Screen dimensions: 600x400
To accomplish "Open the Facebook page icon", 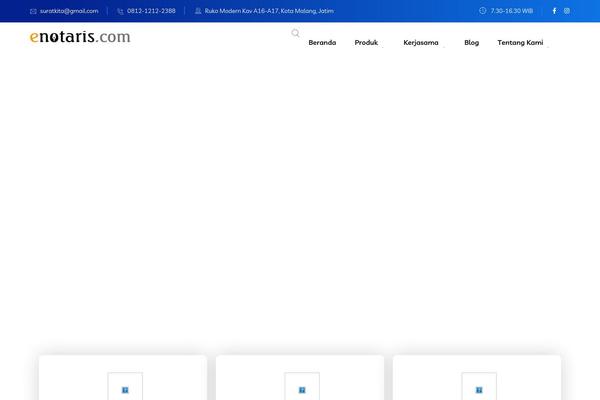I will tap(554, 11).
